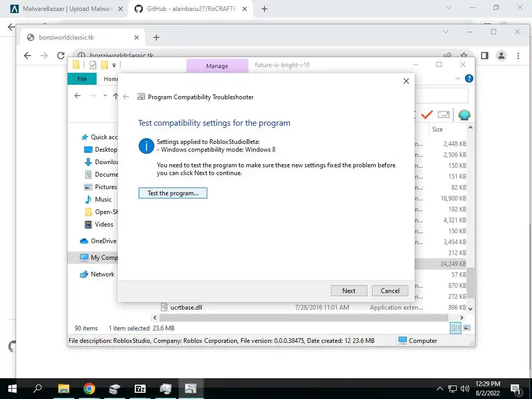Viewport: 532px width, 399px height.
Task: Click the shell icon in Explorer toolbar
Action: (464, 115)
